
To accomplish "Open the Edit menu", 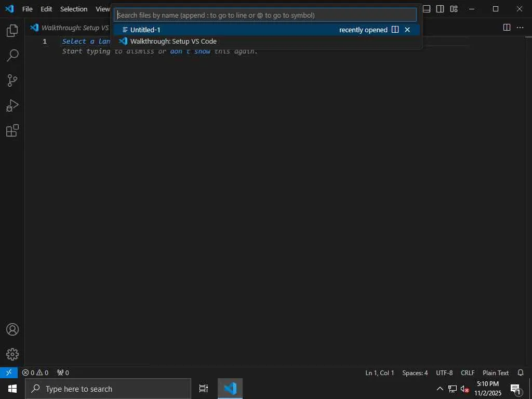I will [x=46, y=9].
